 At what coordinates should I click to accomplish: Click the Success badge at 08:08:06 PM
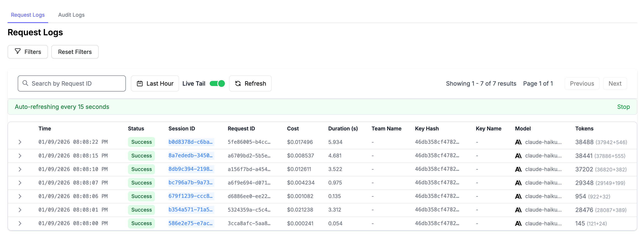coord(141,196)
